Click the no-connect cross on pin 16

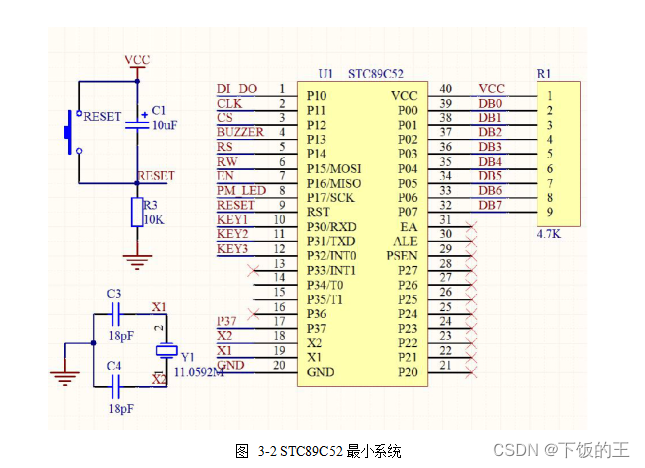pyautogui.click(x=253, y=314)
